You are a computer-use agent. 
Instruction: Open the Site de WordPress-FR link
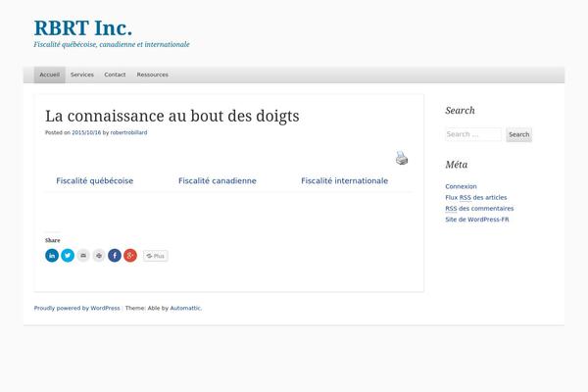[477, 220]
